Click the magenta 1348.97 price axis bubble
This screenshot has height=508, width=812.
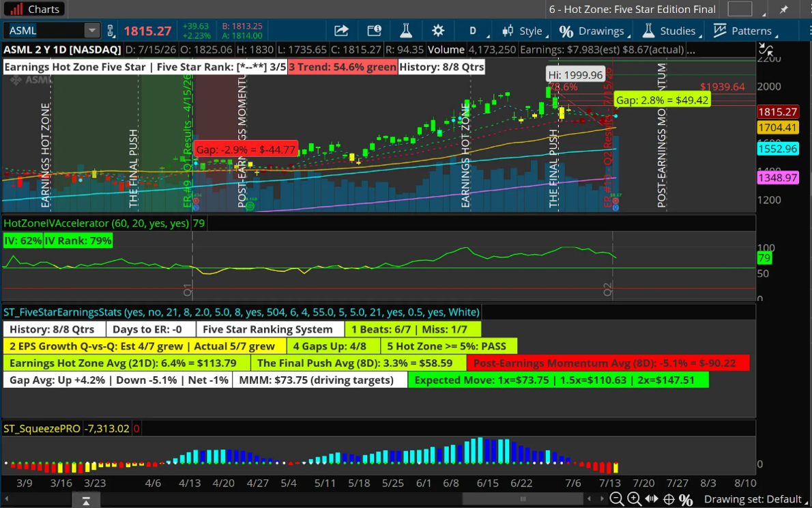(778, 178)
